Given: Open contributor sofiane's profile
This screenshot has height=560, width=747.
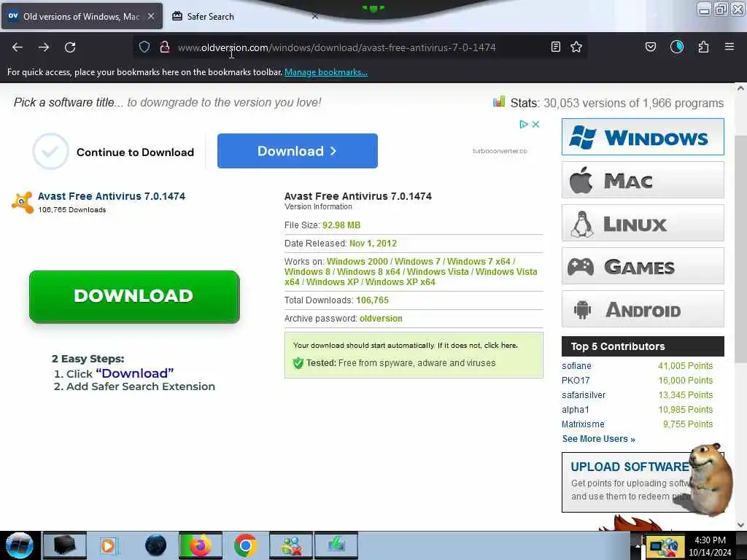Looking at the screenshot, I should [x=576, y=366].
